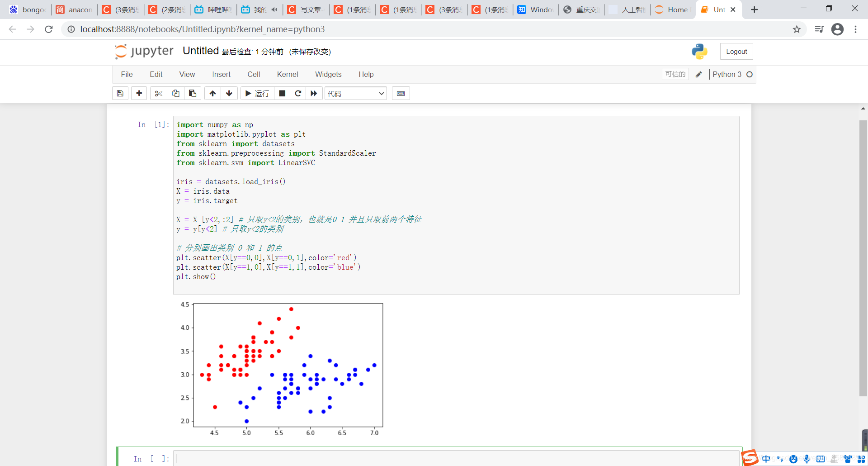Click the pencil edit-mode indicator icon

pos(699,75)
